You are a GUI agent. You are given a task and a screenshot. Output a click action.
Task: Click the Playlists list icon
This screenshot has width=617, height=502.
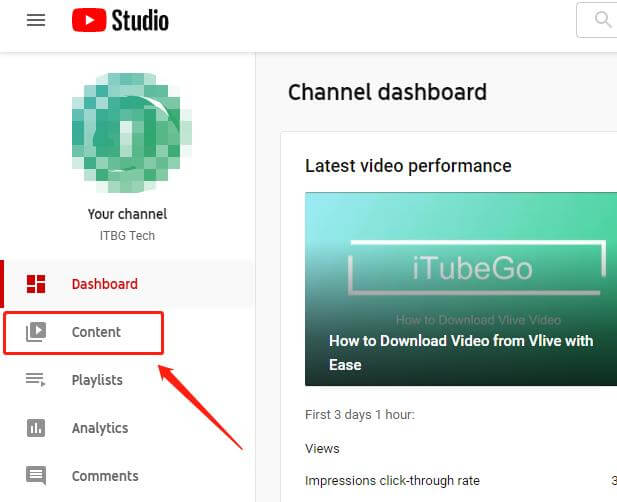pyautogui.click(x=36, y=380)
